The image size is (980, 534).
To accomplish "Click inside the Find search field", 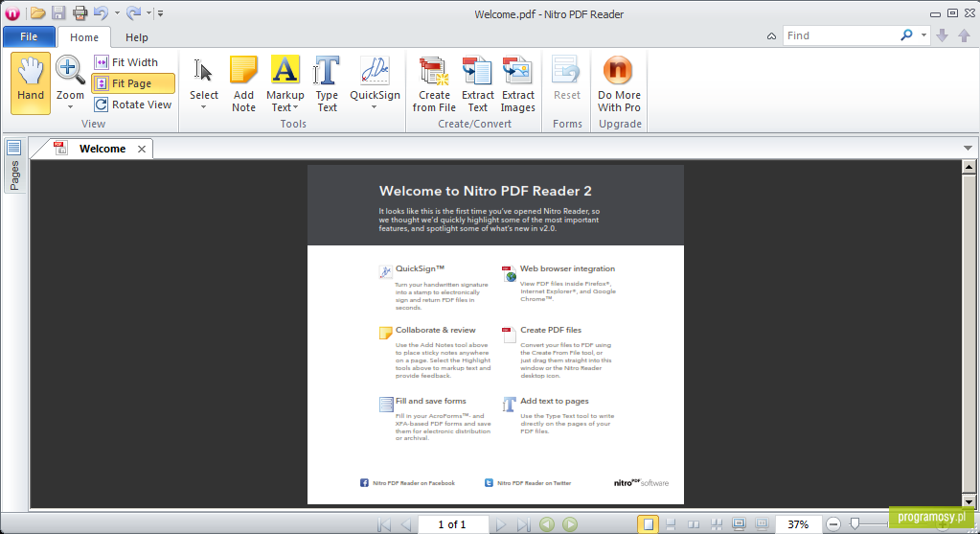I will click(841, 35).
